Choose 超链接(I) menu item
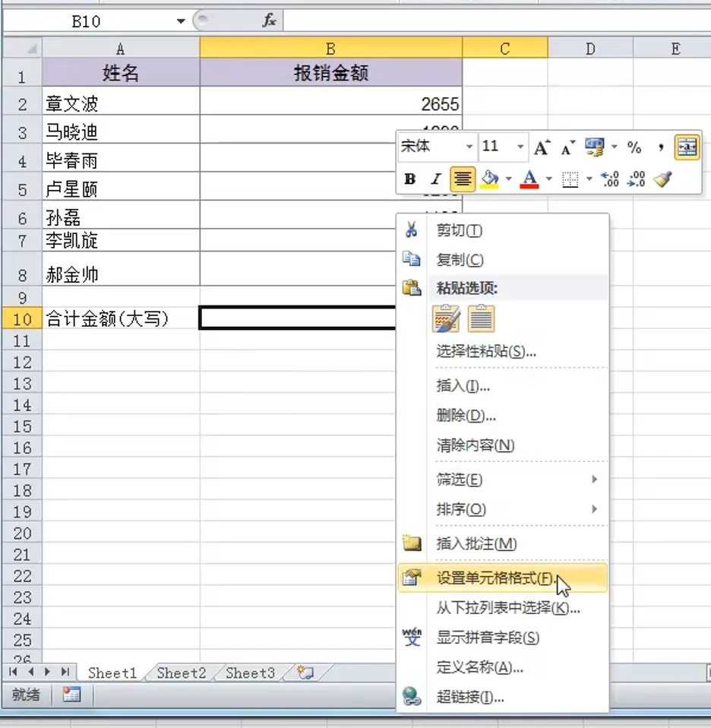The height and width of the screenshot is (728, 711). pos(503,697)
